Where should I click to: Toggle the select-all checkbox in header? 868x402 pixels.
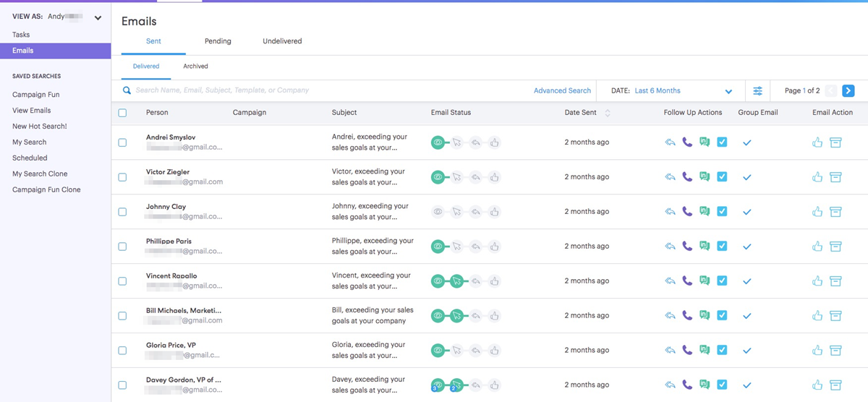122,113
